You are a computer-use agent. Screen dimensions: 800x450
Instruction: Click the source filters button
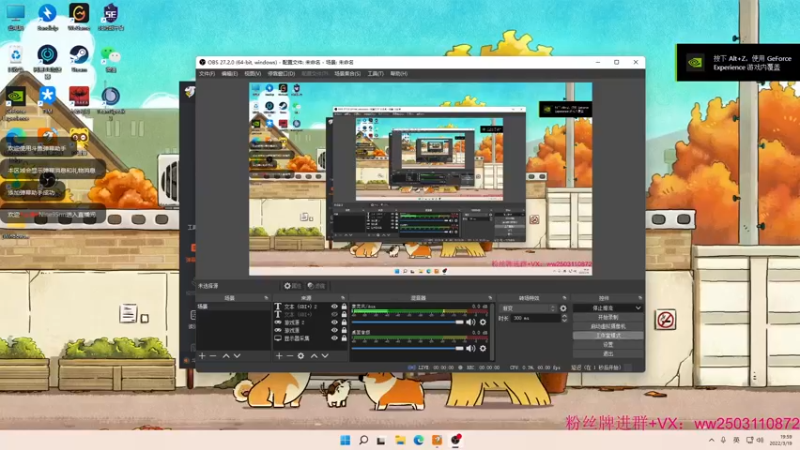pos(316,286)
